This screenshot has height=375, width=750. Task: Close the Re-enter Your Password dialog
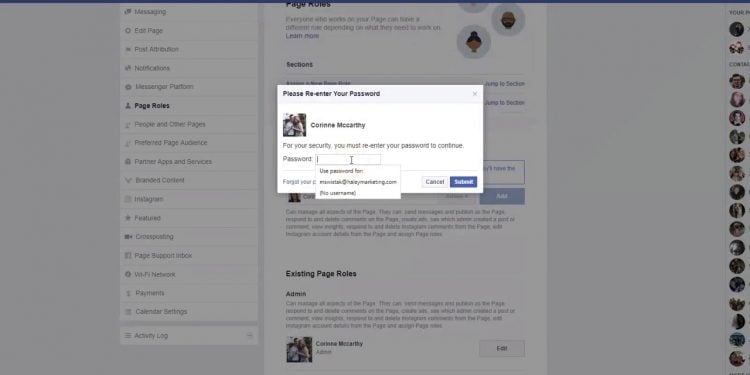pyautogui.click(x=474, y=94)
